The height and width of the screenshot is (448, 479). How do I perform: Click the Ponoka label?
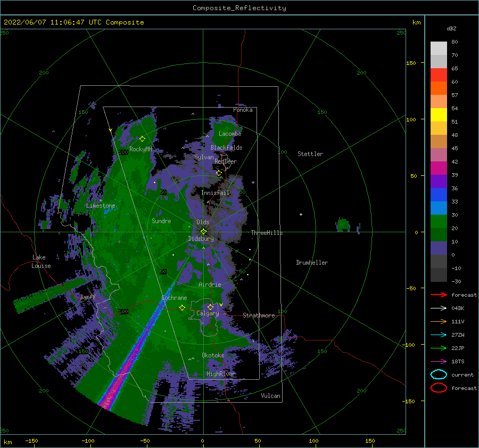(x=243, y=110)
